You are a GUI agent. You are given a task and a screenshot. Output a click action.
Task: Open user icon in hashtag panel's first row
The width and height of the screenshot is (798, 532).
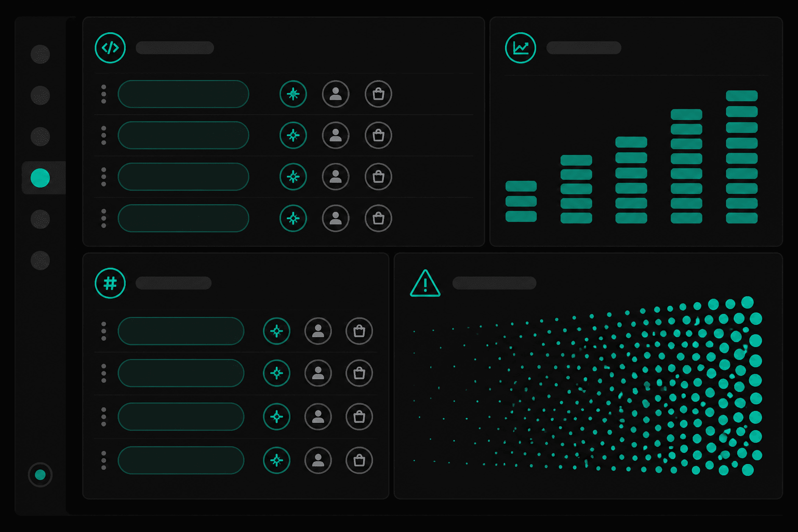tap(318, 331)
